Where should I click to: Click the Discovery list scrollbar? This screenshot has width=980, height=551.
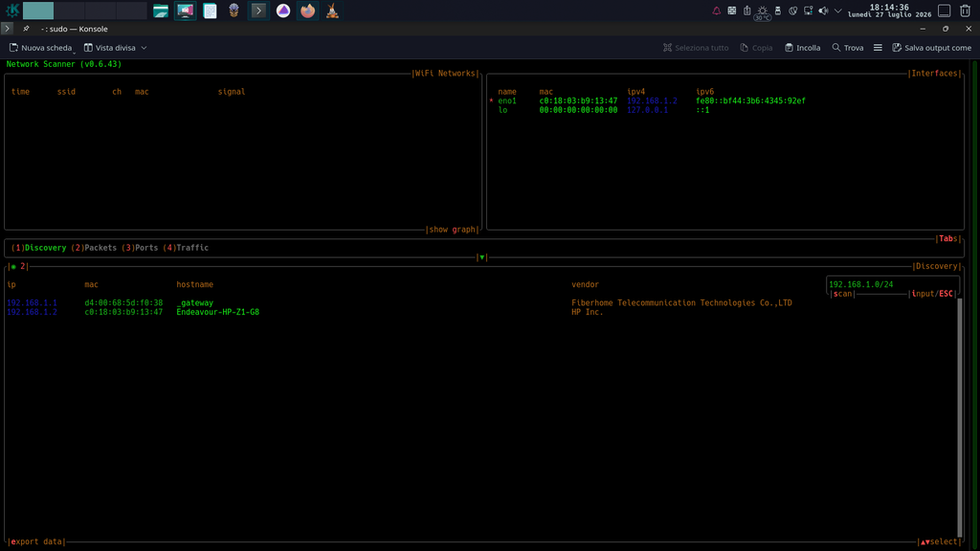click(959, 417)
